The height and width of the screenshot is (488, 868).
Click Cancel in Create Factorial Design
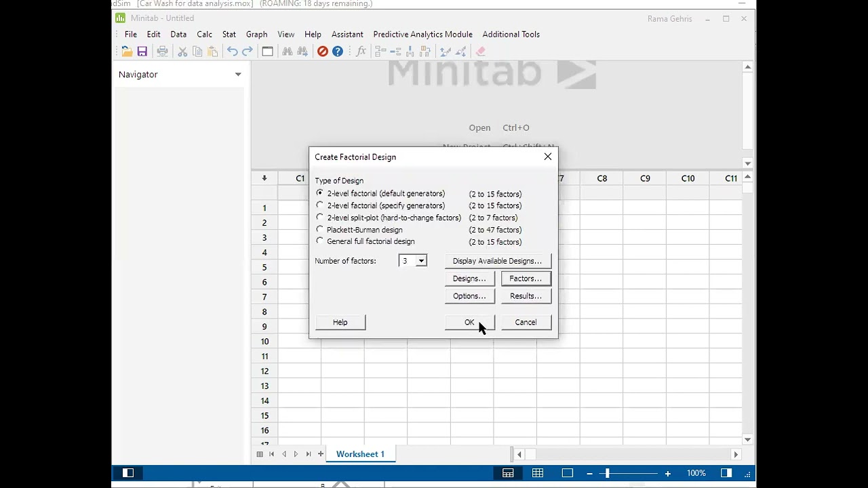pos(526,323)
